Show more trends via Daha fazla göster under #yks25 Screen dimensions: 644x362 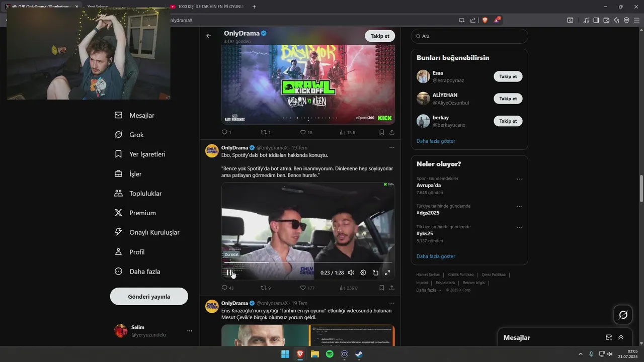click(x=436, y=256)
